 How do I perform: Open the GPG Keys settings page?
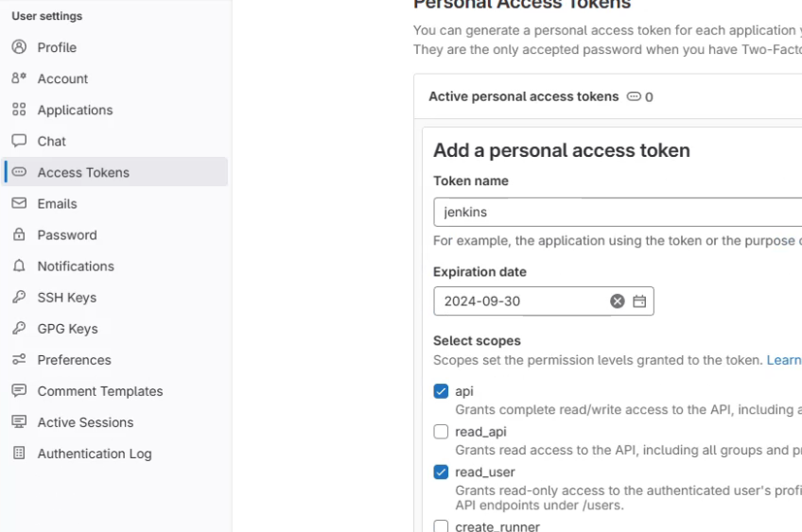(67, 329)
